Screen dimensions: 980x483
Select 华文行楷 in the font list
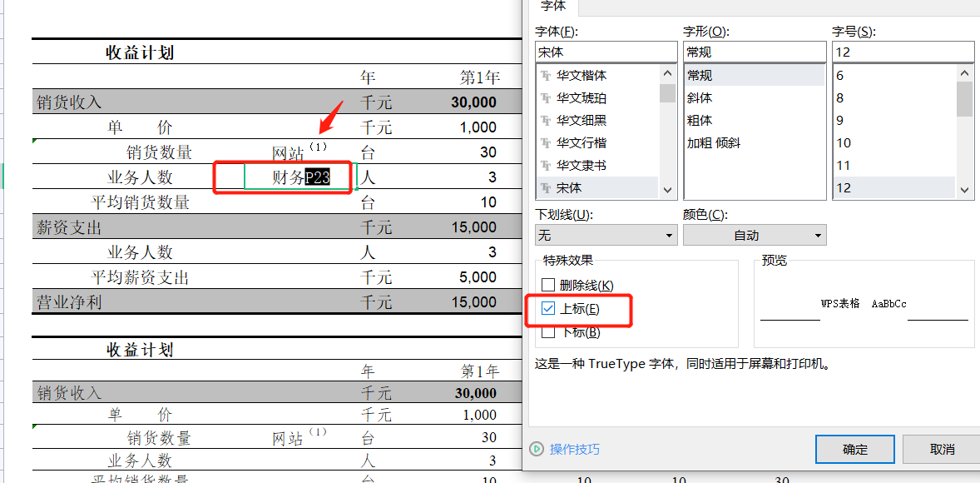(582, 142)
